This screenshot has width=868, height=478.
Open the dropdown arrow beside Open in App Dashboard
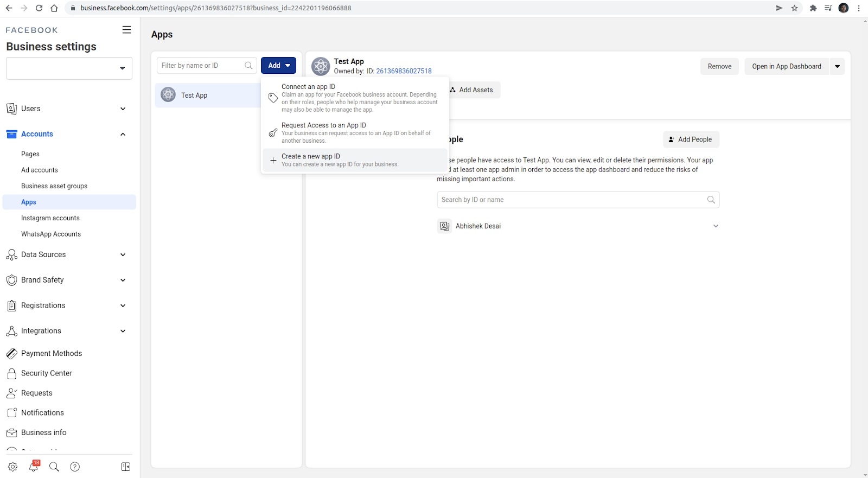tap(837, 66)
